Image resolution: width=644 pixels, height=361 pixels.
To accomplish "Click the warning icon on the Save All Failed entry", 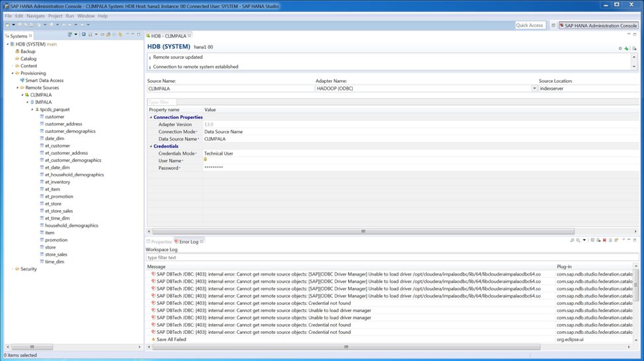I will point(153,339).
